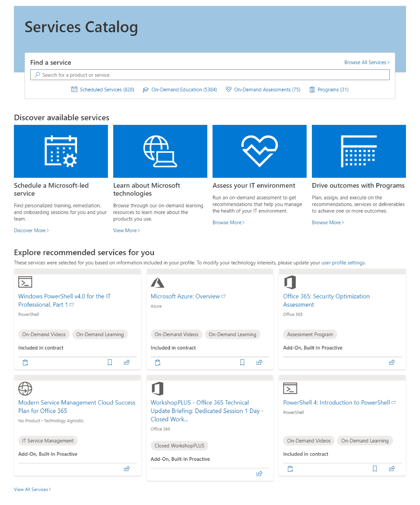This screenshot has height=505, width=420.
Task: Click the Microsoft Azure bookmark icon
Action: (x=241, y=362)
